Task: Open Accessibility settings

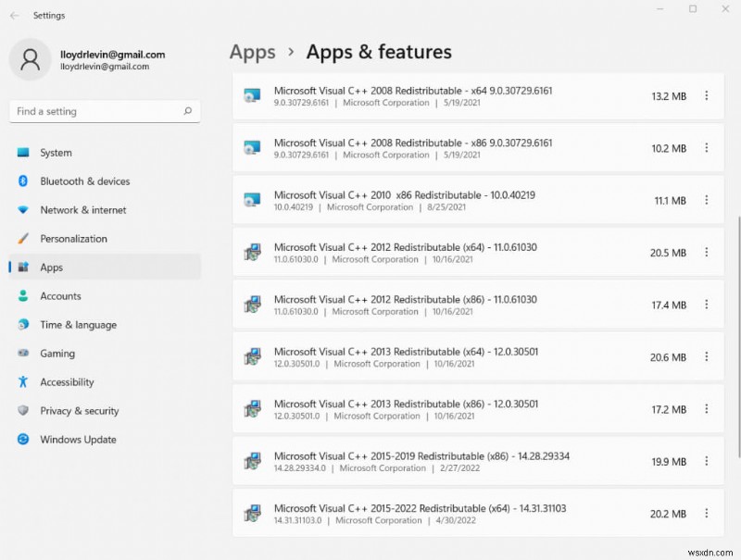Action: tap(105, 382)
